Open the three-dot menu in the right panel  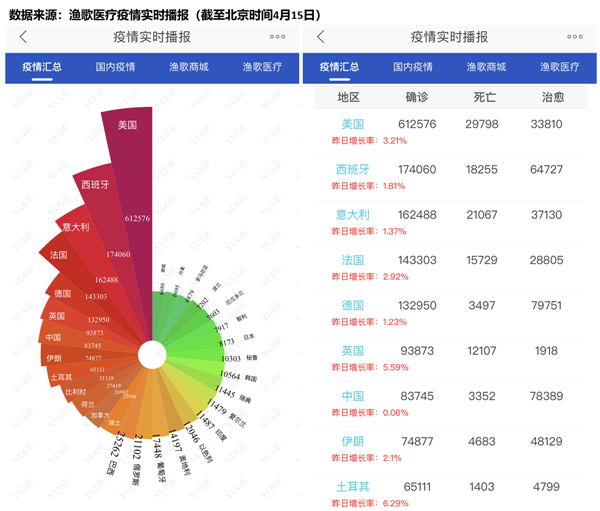pyautogui.click(x=576, y=37)
